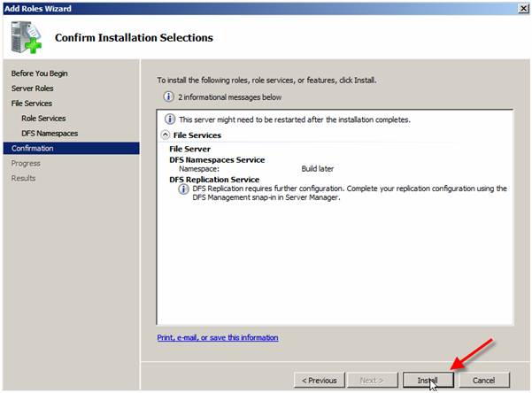The height and width of the screenshot is (393, 532).
Task: Click the 'File Server' entry text
Action: pyautogui.click(x=190, y=149)
